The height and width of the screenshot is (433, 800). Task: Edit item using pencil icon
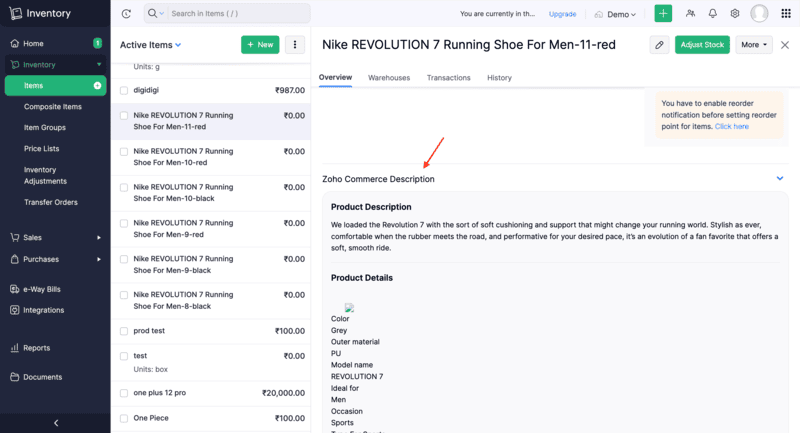point(659,45)
